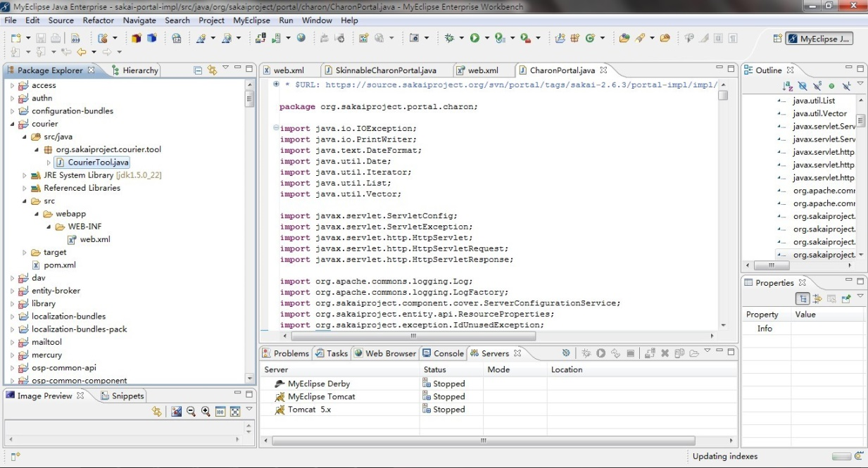Click Updating indexes status text
The height and width of the screenshot is (468, 868).
pos(725,456)
